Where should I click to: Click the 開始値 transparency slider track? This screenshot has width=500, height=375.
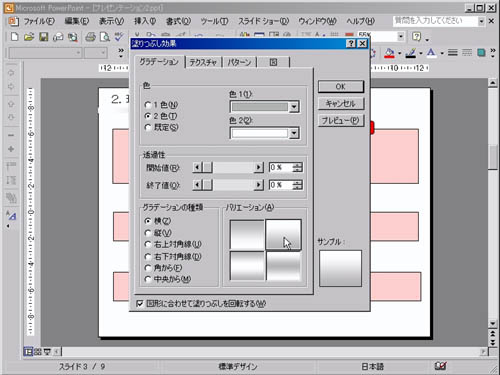232,167
